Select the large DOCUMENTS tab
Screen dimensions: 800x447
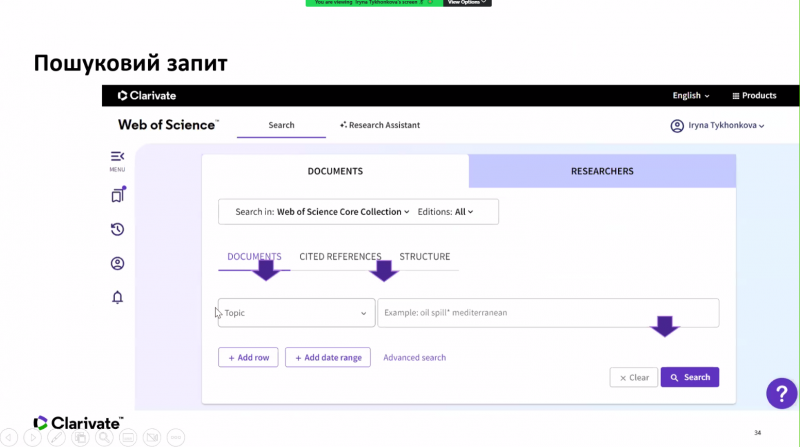click(x=335, y=171)
